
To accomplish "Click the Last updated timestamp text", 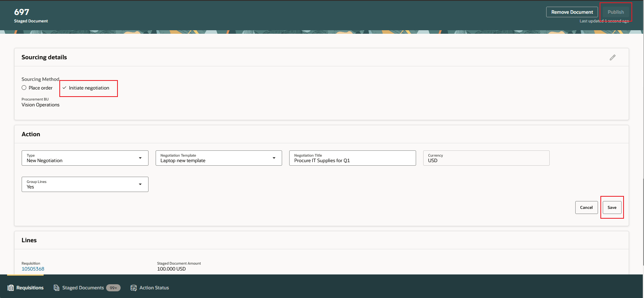I will tap(604, 21).
